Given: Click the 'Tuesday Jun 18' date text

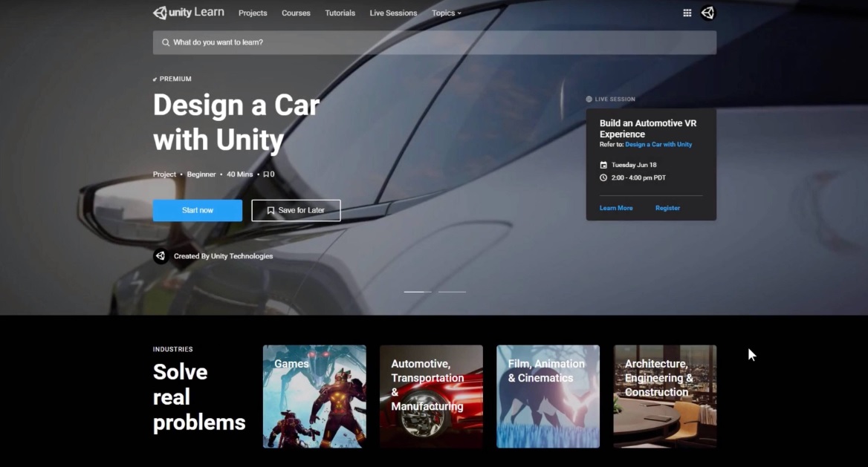Looking at the screenshot, I should tap(634, 165).
